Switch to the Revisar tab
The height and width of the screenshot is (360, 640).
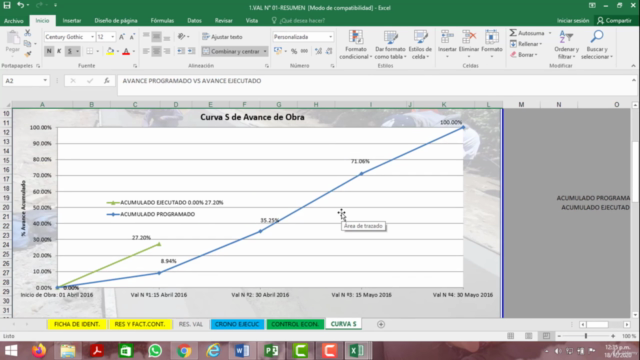click(x=224, y=20)
